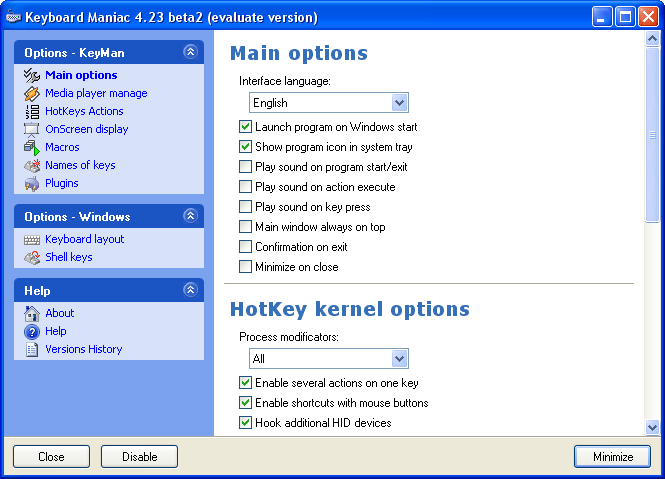
Task: Enable Confirmation on exit
Action: tap(245, 247)
